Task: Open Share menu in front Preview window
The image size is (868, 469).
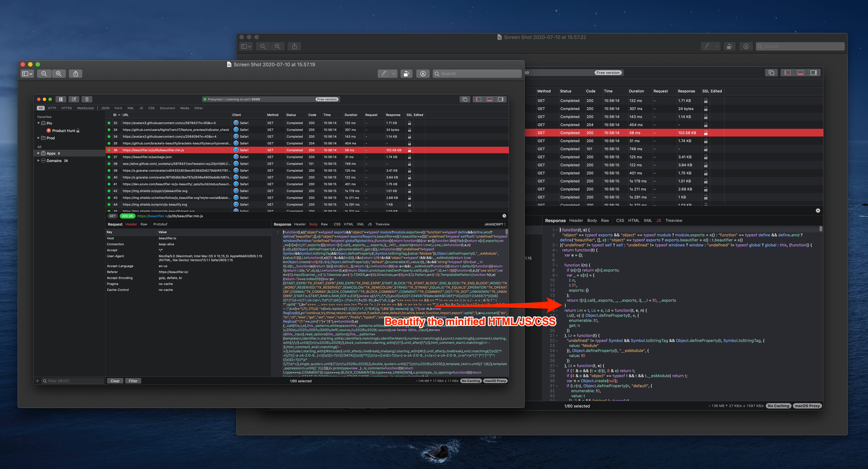Action: tap(76, 74)
